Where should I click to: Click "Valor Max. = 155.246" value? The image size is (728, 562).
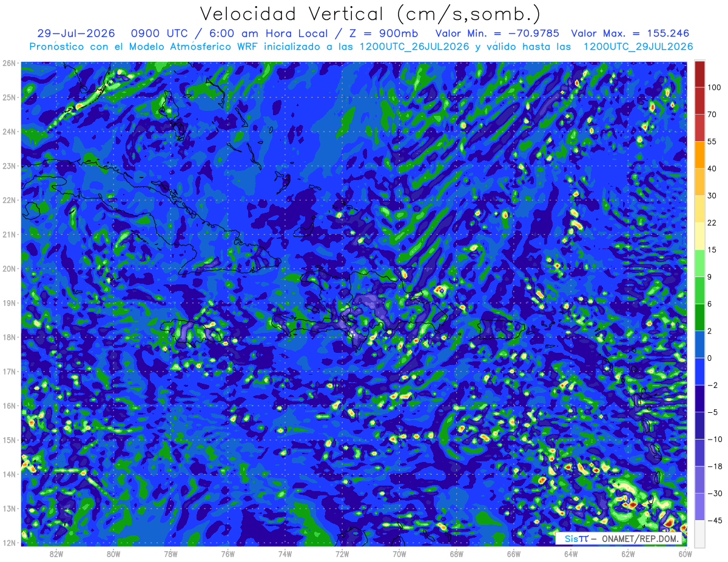click(x=630, y=33)
